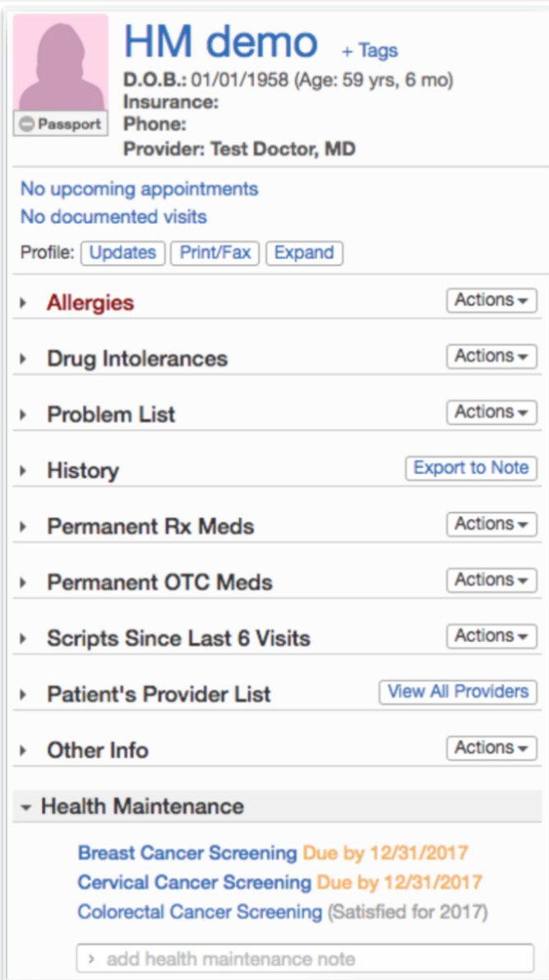Open the Allergies Actions menu
The width and height of the screenshot is (549, 980).
pyautogui.click(x=490, y=300)
